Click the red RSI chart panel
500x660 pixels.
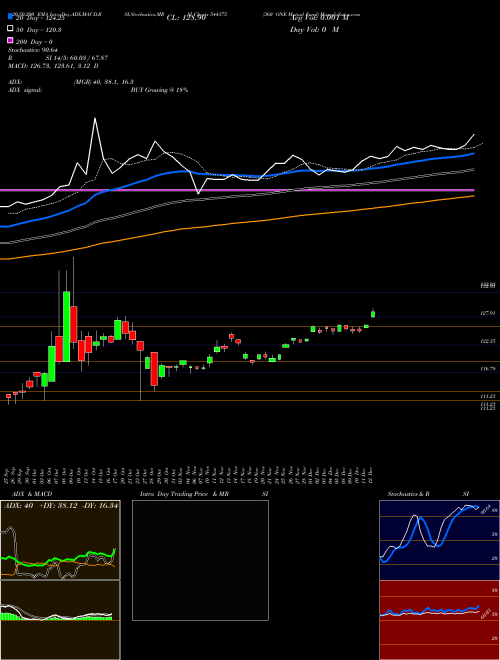438,620
